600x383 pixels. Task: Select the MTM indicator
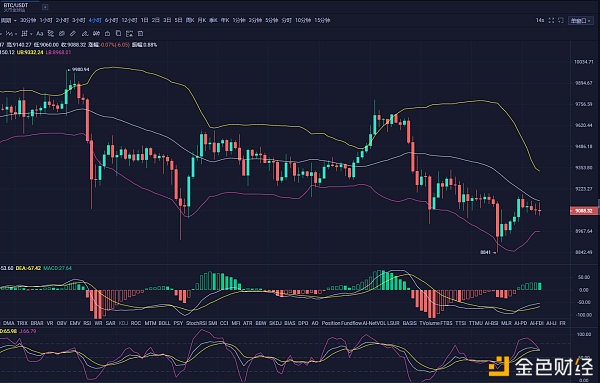(150, 323)
